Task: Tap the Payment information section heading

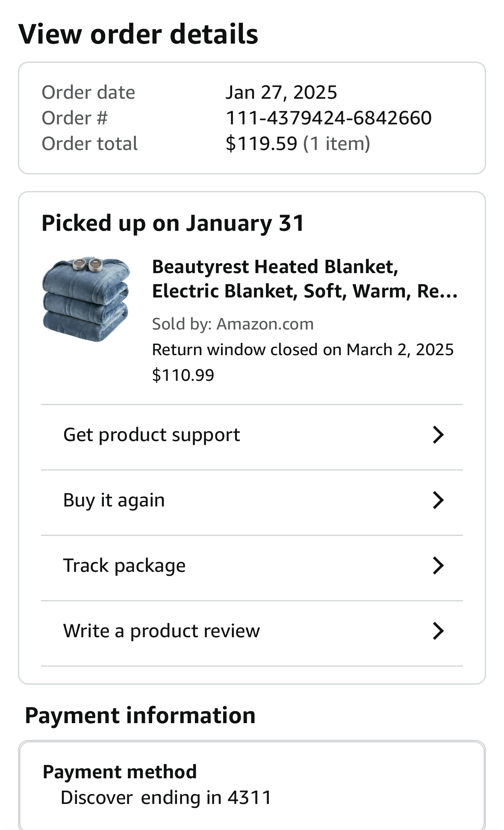Action: pyautogui.click(x=140, y=715)
